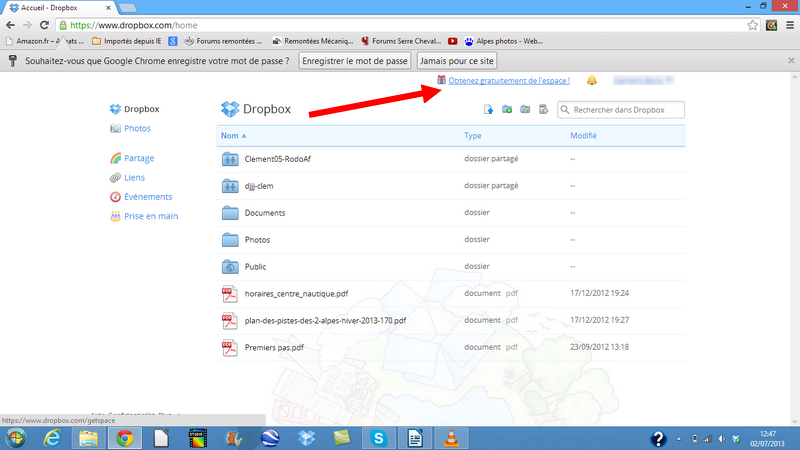
Task: Click the Windows Start button
Action: [16, 438]
